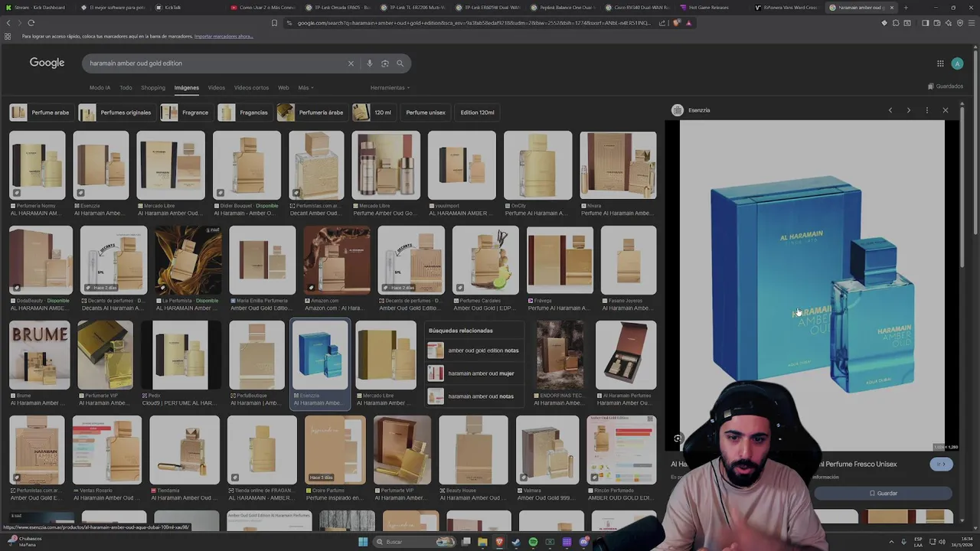Select related search 'haramain amber oud notas'
980x551 pixels.
pos(474,396)
